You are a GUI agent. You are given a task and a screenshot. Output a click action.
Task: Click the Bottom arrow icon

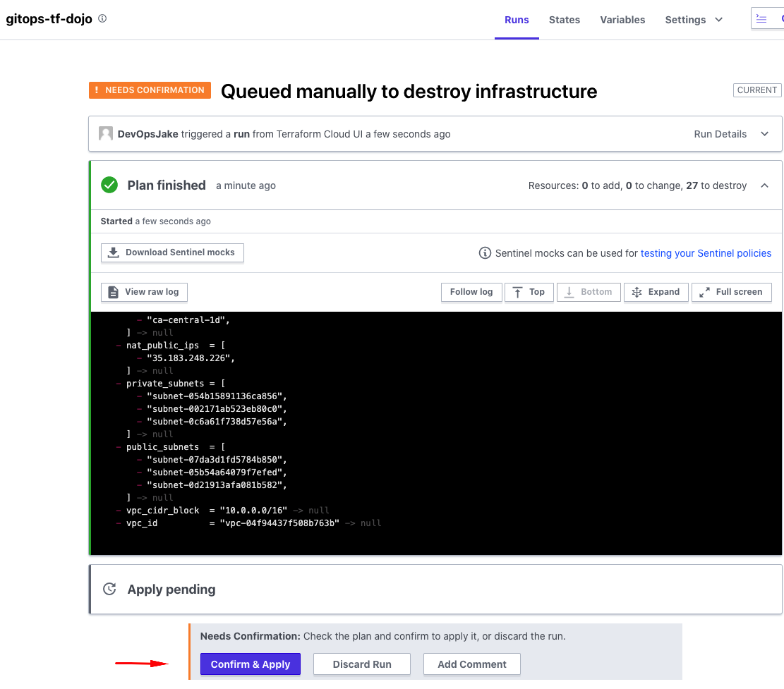569,292
